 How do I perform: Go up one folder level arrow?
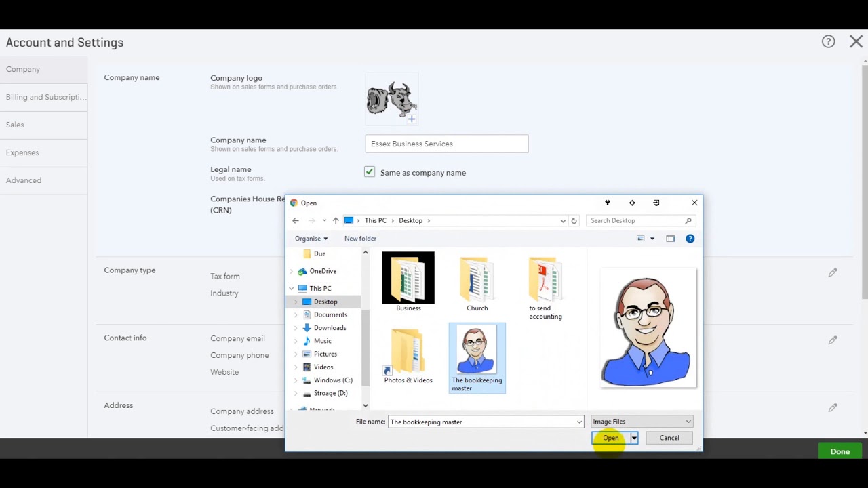(x=336, y=220)
